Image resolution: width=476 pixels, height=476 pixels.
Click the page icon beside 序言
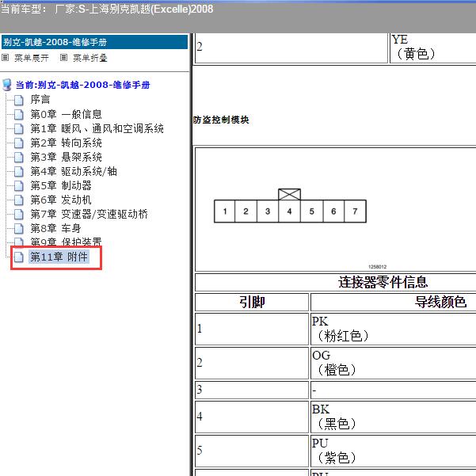(x=19, y=100)
